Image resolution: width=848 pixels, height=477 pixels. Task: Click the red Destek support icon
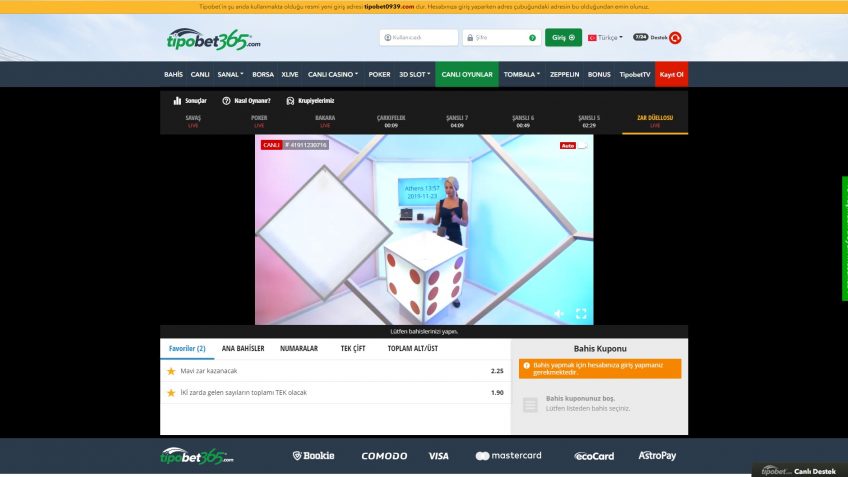point(675,38)
